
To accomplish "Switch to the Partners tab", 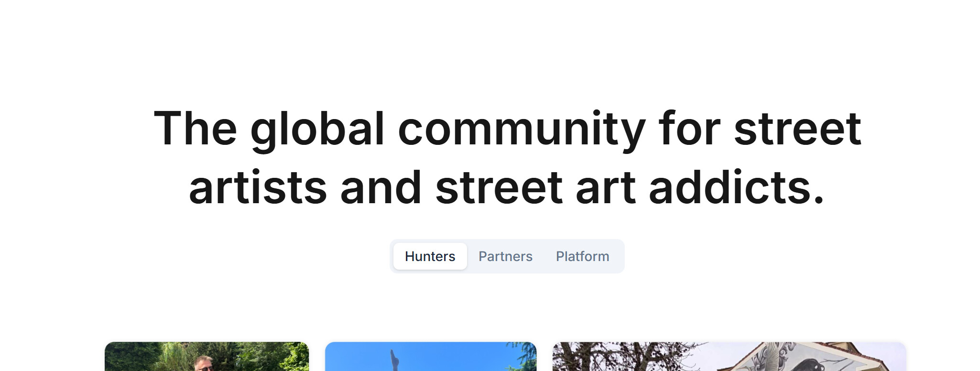I will click(505, 256).
